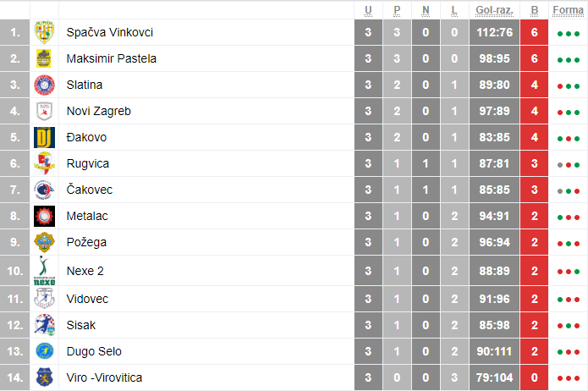Click the Slatina club crest icon
Viewport: 588px width, 391px height.
[x=44, y=85]
